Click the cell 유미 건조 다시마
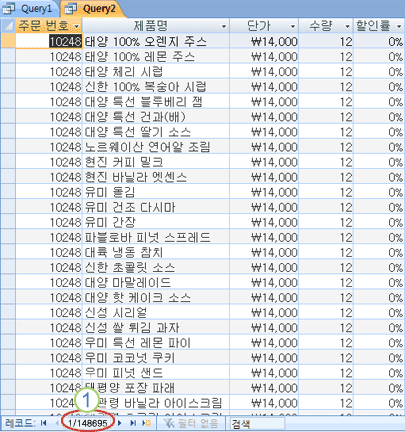The width and height of the screenshot is (405, 432). point(156,207)
